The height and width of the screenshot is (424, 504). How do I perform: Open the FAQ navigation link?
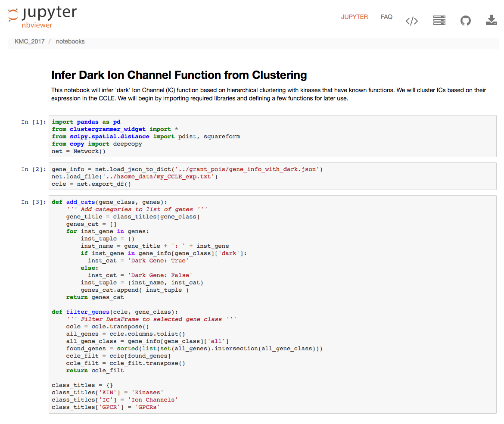coord(386,17)
